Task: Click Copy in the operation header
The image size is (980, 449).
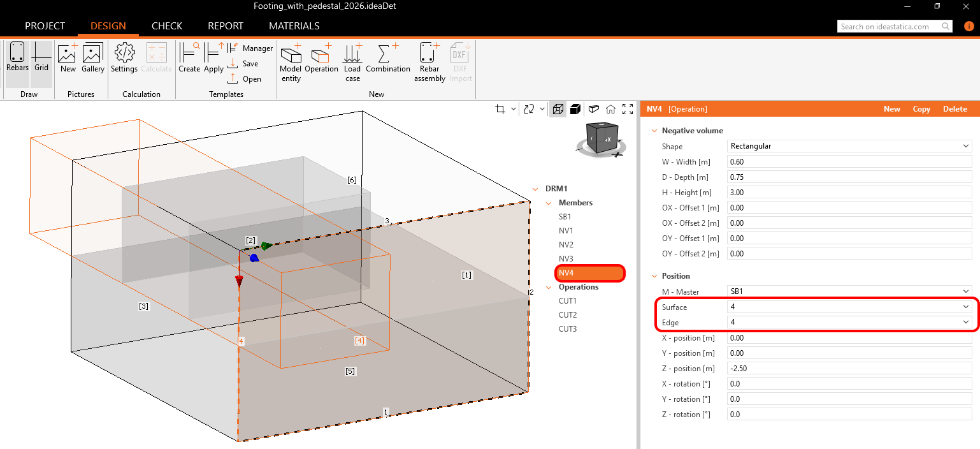Action: (x=921, y=109)
